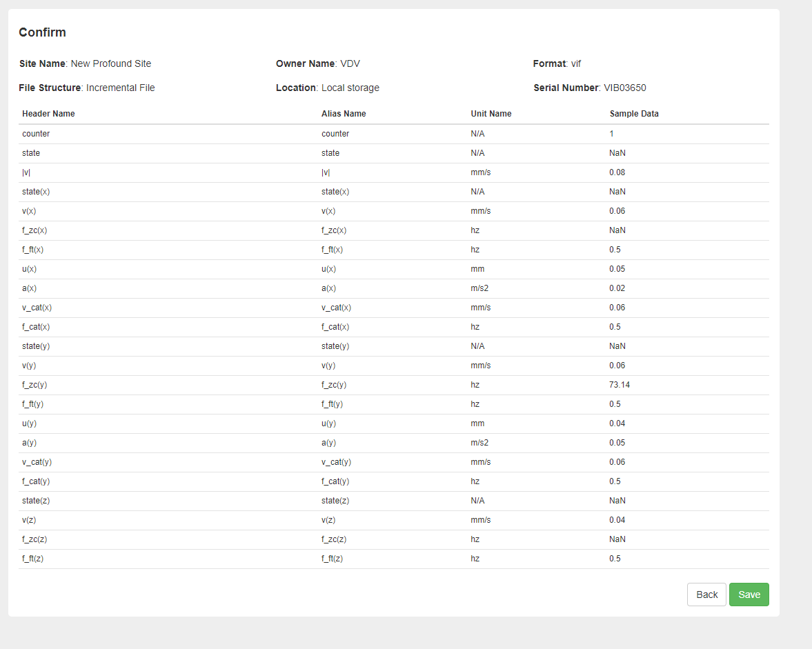
Task: Click "v(y)" in the Alias Name column
Action: (x=328, y=366)
